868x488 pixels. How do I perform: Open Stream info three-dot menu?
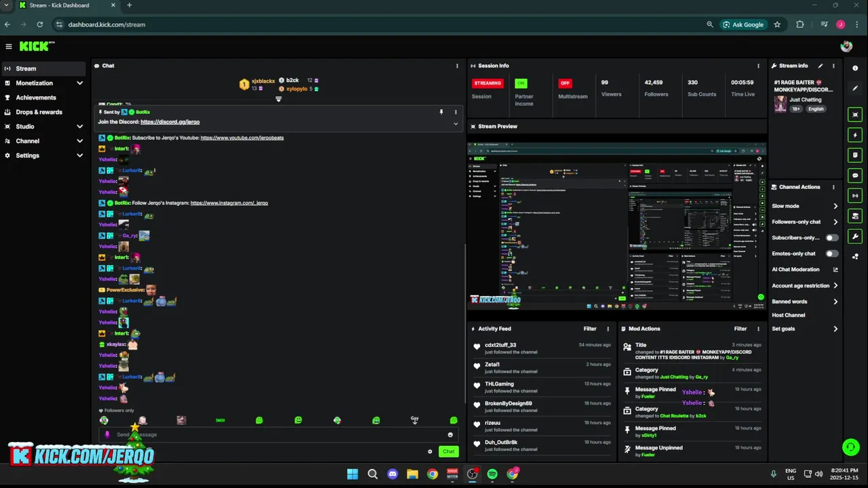click(833, 66)
